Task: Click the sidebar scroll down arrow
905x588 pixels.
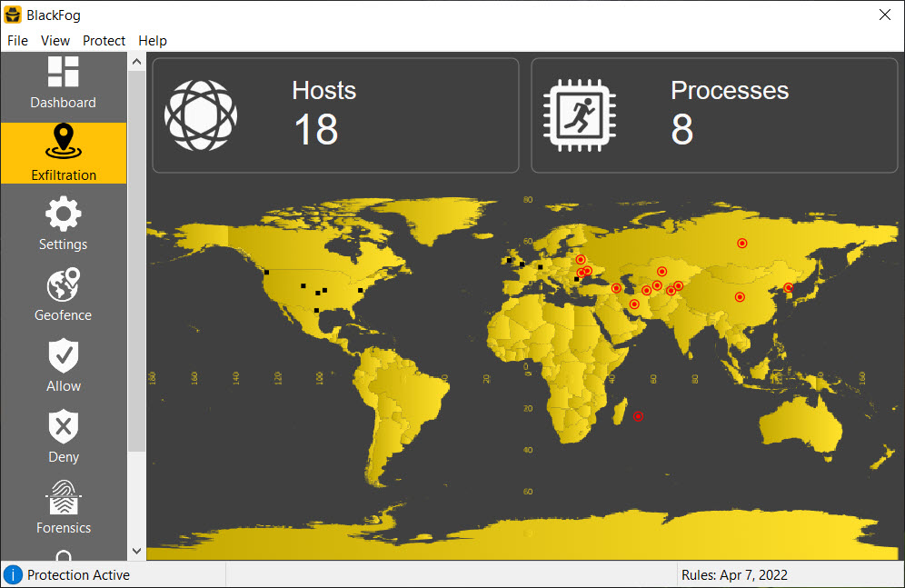Action: (x=137, y=551)
